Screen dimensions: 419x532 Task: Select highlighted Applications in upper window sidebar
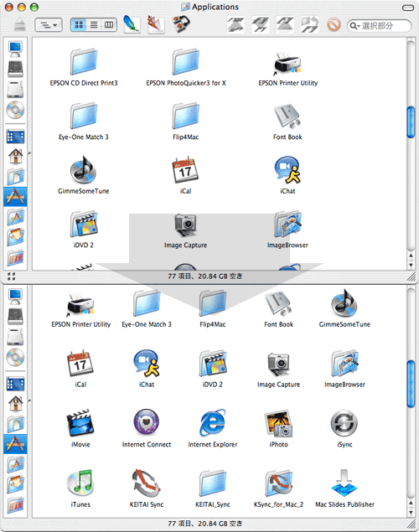coord(15,196)
